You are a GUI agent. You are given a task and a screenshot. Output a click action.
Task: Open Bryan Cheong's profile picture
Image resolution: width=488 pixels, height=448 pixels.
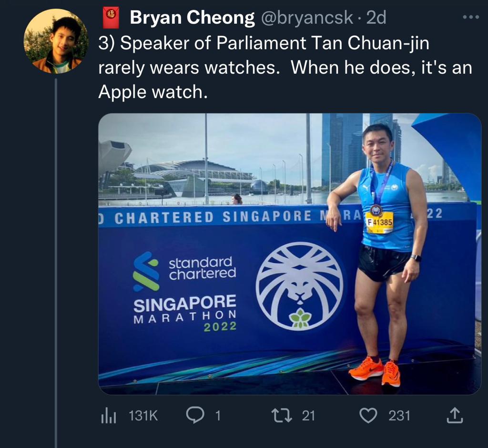56,41
